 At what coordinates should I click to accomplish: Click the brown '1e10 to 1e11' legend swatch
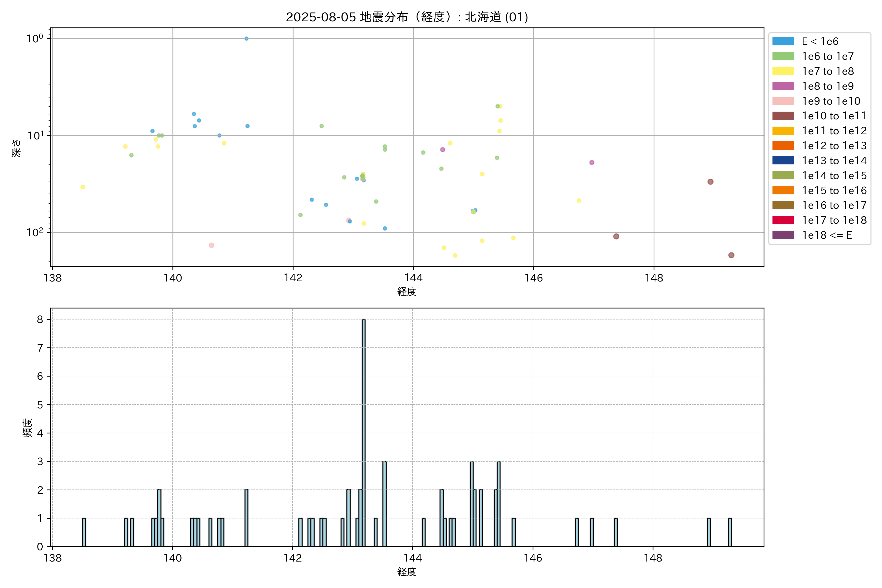783,116
